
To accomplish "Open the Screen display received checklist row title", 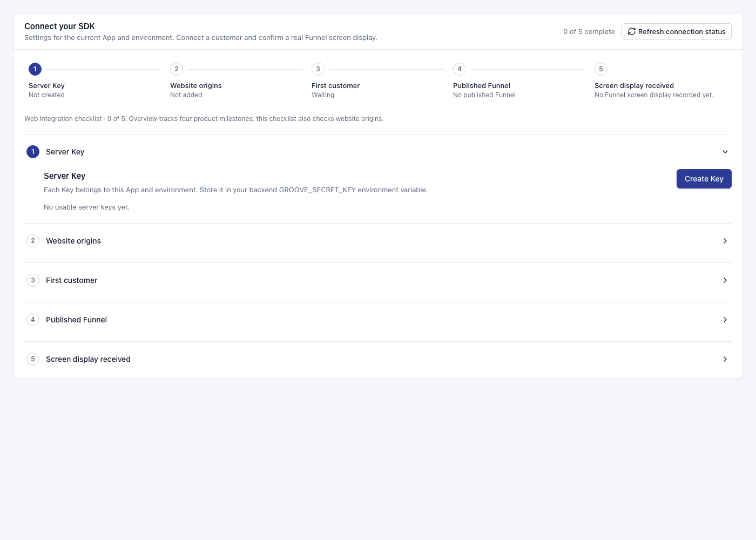I will [x=88, y=359].
